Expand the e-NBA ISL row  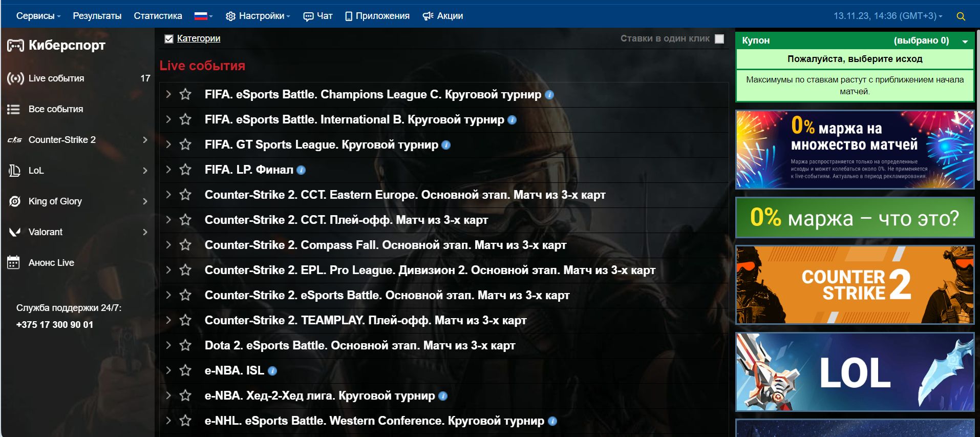pos(168,370)
